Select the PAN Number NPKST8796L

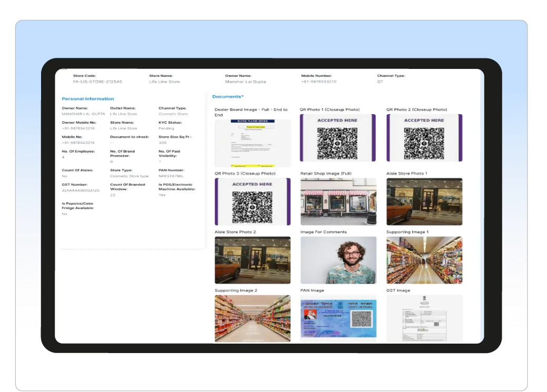171,176
